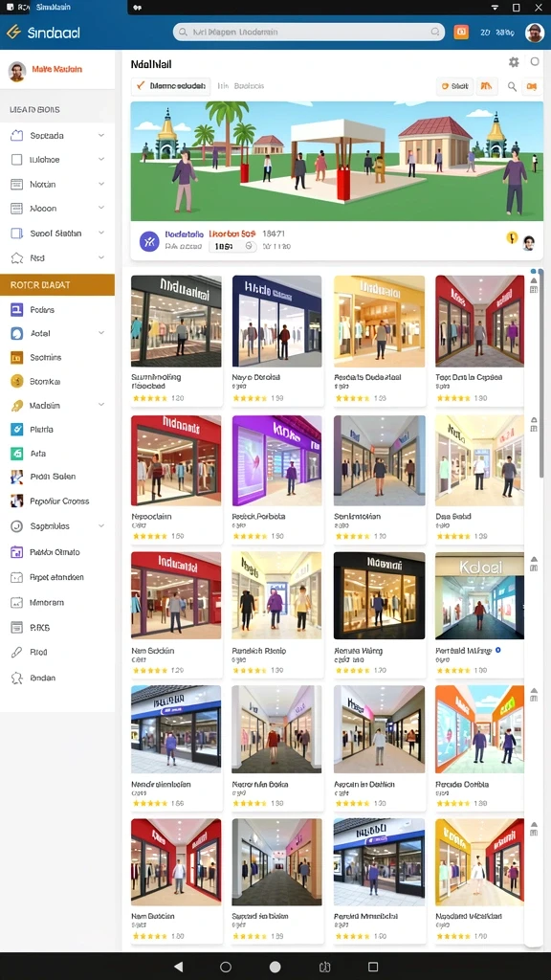This screenshot has height=980, width=551.
Task: Expand the Sopol Slatiin chevron
Action: pyautogui.click(x=101, y=233)
